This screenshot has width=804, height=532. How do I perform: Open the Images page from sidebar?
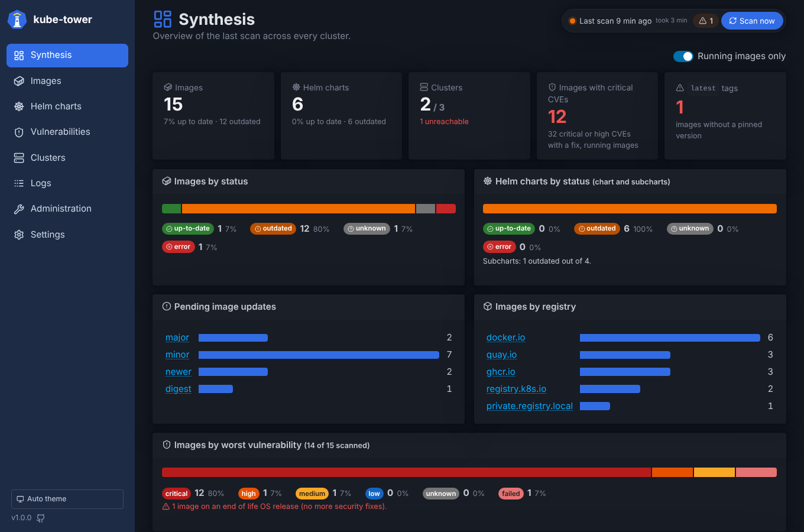(x=67, y=81)
